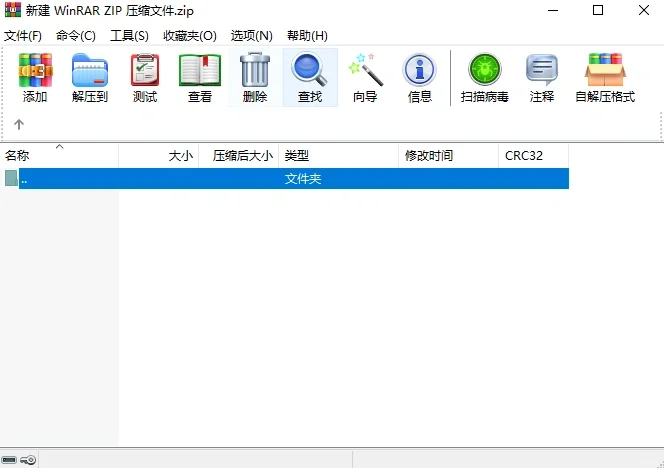The image size is (664, 468).
Task: Open the 帮助(H) menu
Action: (x=307, y=36)
